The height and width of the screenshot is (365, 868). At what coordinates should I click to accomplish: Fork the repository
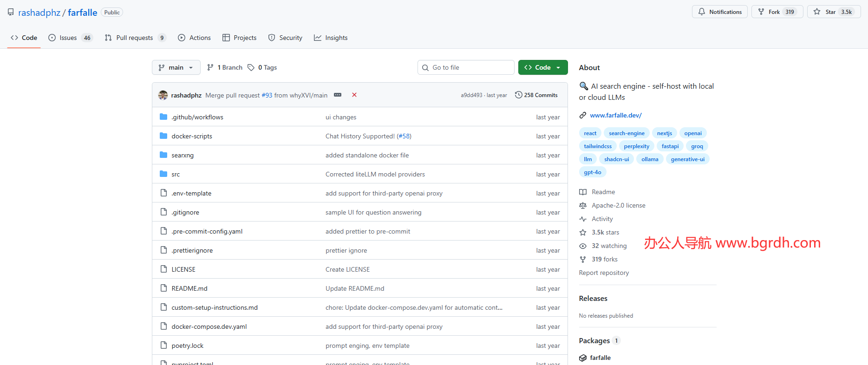pyautogui.click(x=769, y=12)
